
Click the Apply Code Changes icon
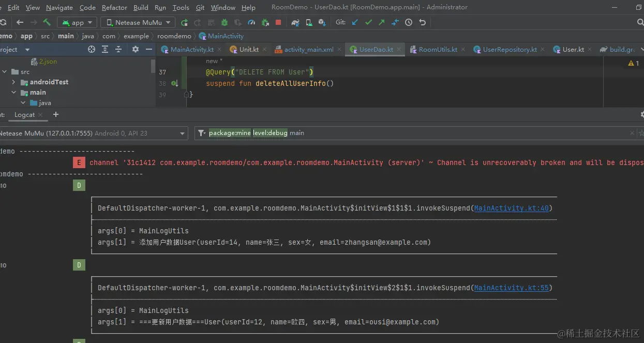point(211,22)
